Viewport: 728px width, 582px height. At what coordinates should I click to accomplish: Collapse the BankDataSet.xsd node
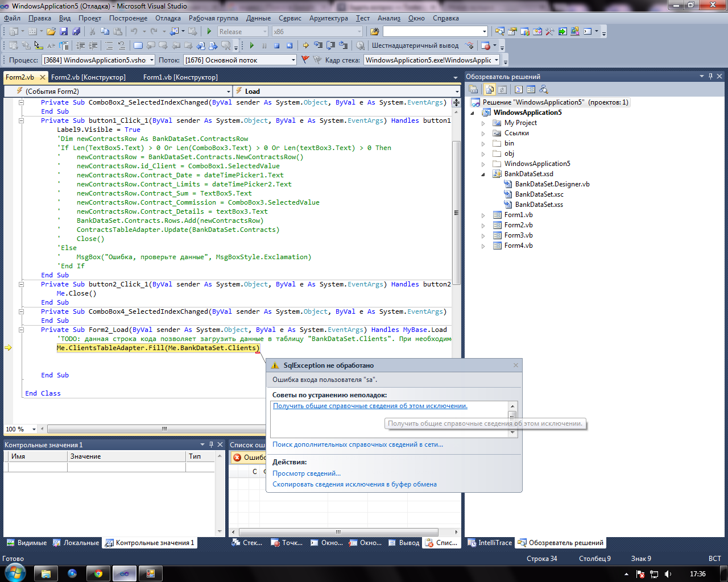[483, 174]
